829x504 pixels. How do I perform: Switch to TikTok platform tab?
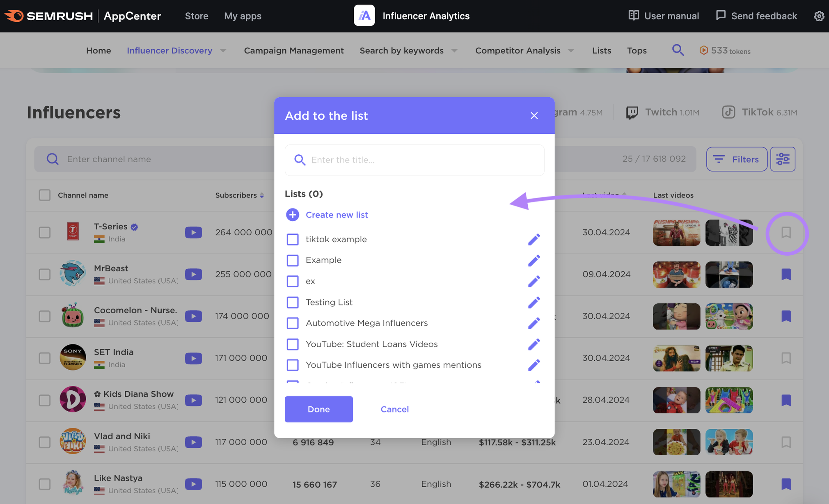click(760, 112)
